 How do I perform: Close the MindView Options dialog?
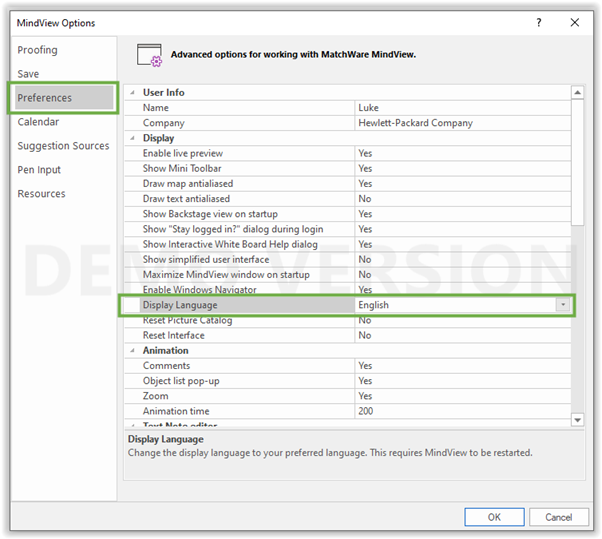(x=575, y=23)
